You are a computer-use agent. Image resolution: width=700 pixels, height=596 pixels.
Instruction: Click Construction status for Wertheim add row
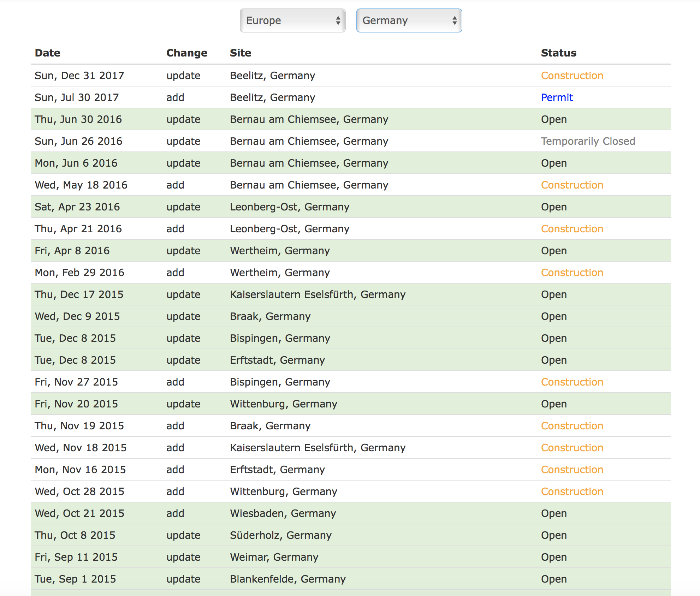pyautogui.click(x=572, y=273)
